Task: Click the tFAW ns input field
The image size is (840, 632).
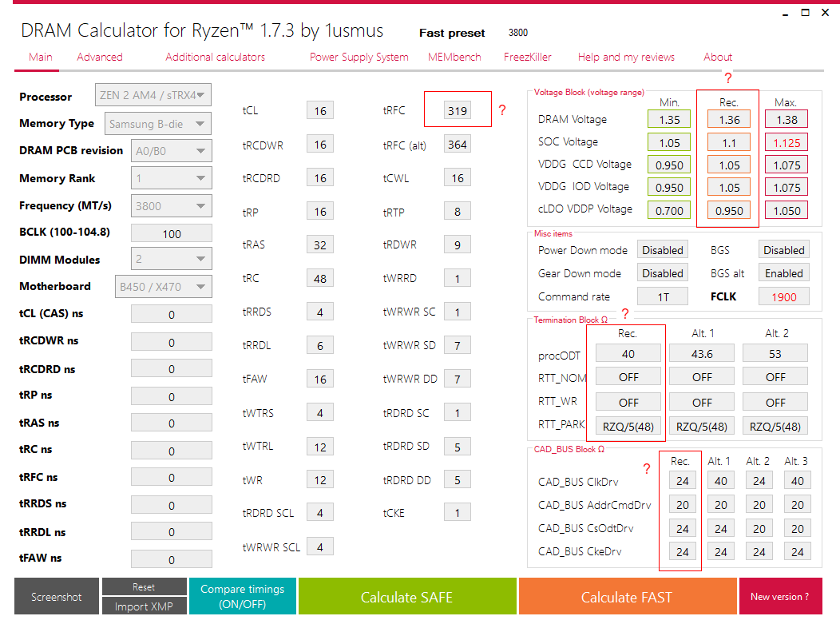Action: coord(172,559)
